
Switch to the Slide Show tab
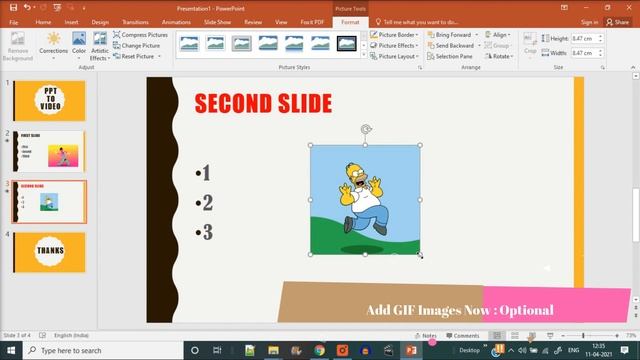(x=218, y=22)
